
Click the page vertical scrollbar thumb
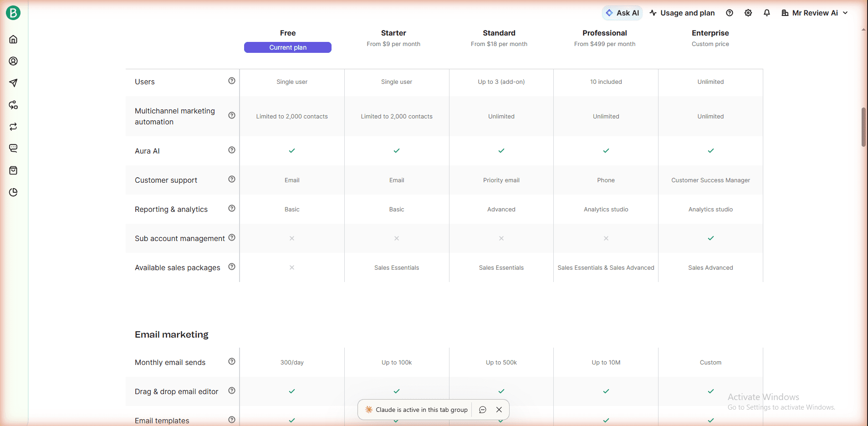coord(863,127)
